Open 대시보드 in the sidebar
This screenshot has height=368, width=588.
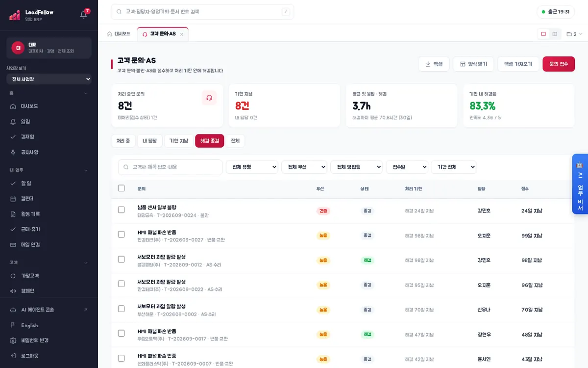(x=49, y=106)
